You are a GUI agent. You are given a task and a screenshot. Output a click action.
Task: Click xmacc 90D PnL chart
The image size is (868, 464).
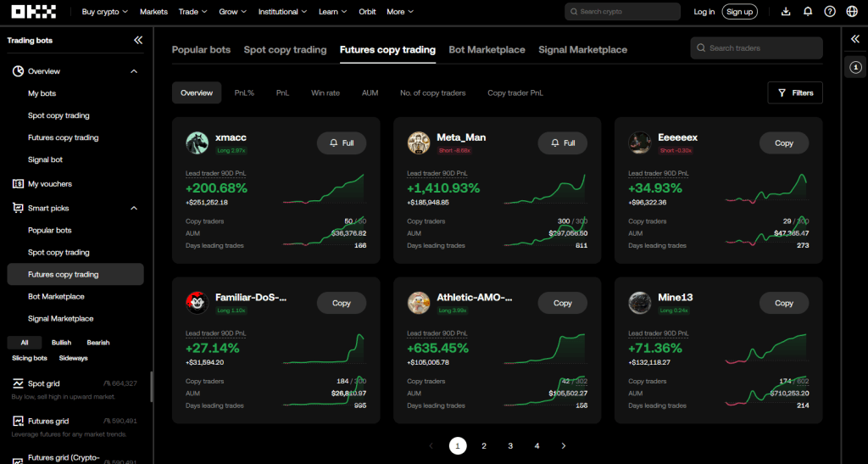(324, 188)
